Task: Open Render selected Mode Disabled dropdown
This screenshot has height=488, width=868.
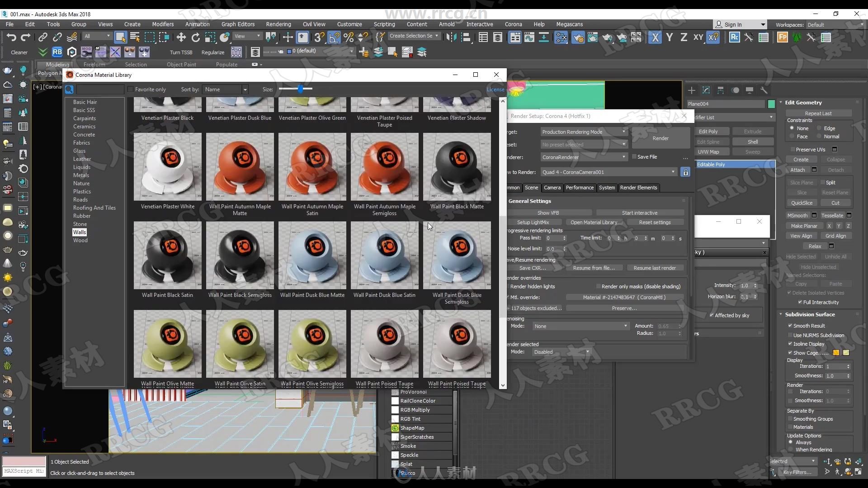Action: coord(562,352)
